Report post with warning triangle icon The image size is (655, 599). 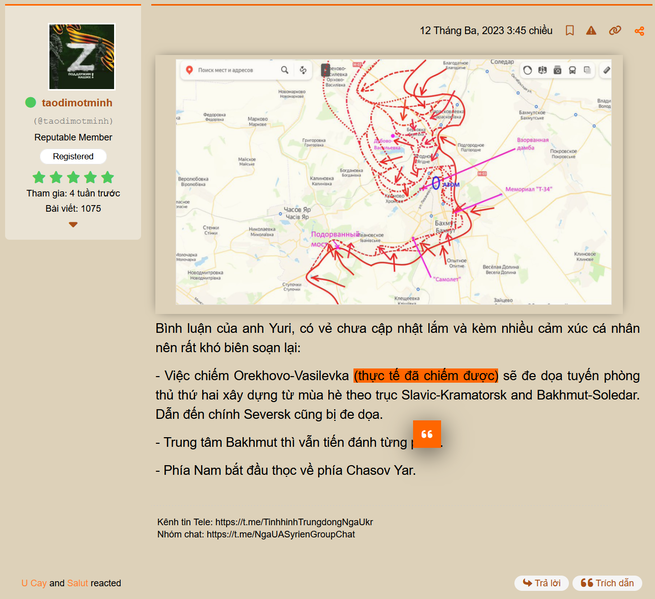pos(592,31)
